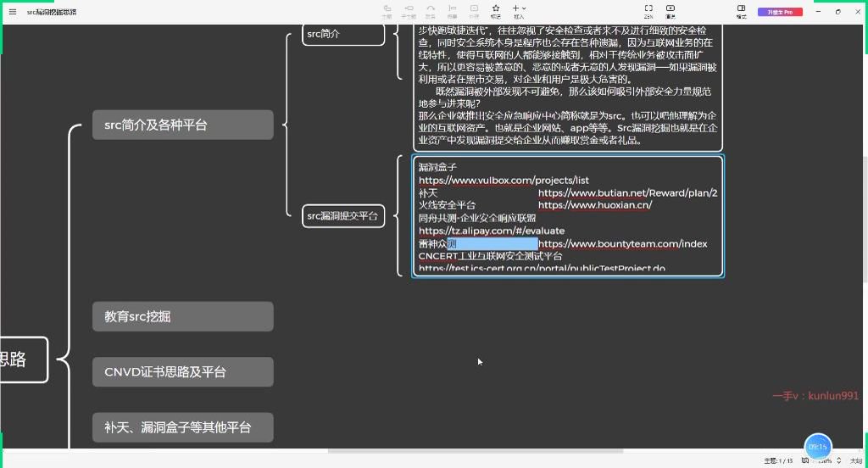This screenshot has height=468, width=868.
Task: Click the '火线安全平台' text
Action: [x=448, y=205]
